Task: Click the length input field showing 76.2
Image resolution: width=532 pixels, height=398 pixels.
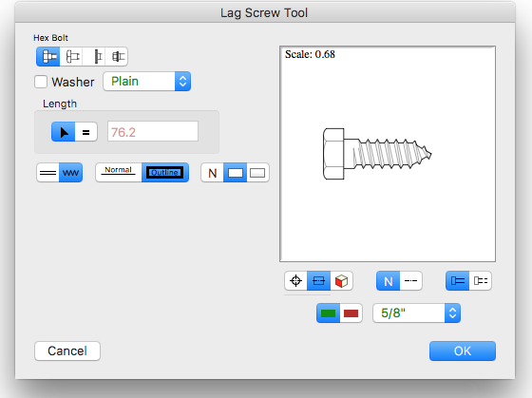Action: coord(153,131)
